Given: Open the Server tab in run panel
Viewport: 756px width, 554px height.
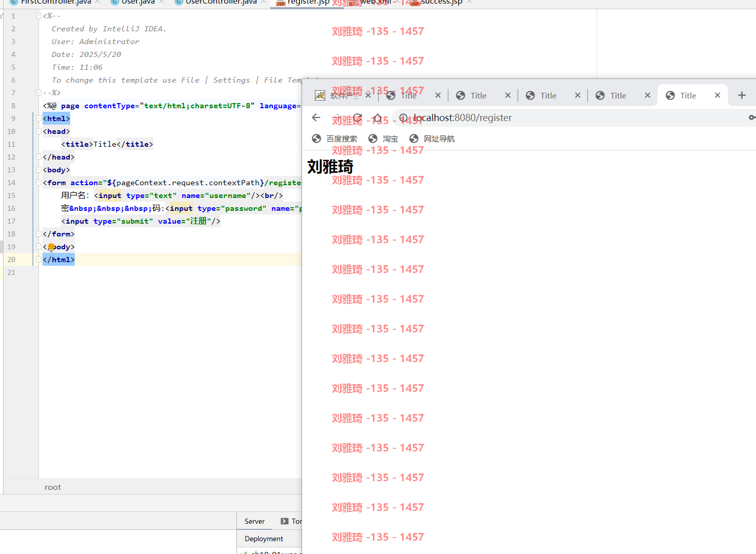Looking at the screenshot, I should [254, 521].
